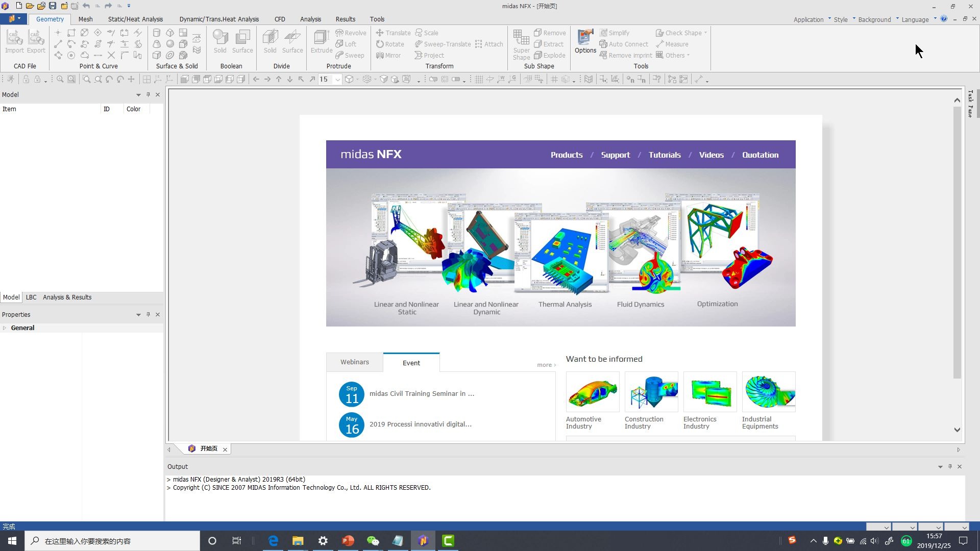Click the Save icon in quick toolbar
The height and width of the screenshot is (551, 980).
(52, 6)
